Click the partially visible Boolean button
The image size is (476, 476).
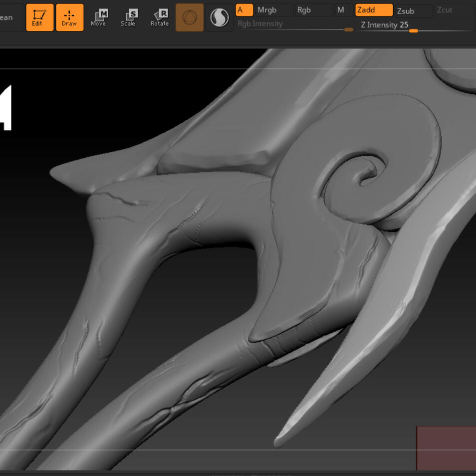coord(10,17)
